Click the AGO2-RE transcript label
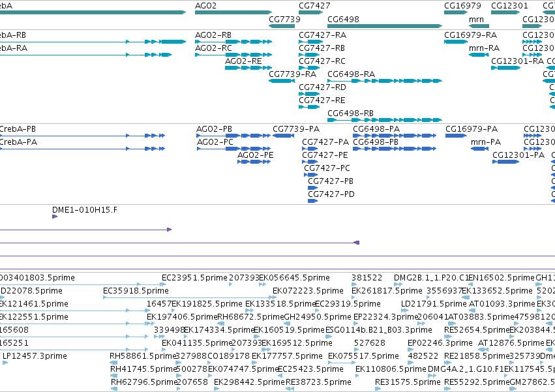The image size is (555, 392). 243,61
